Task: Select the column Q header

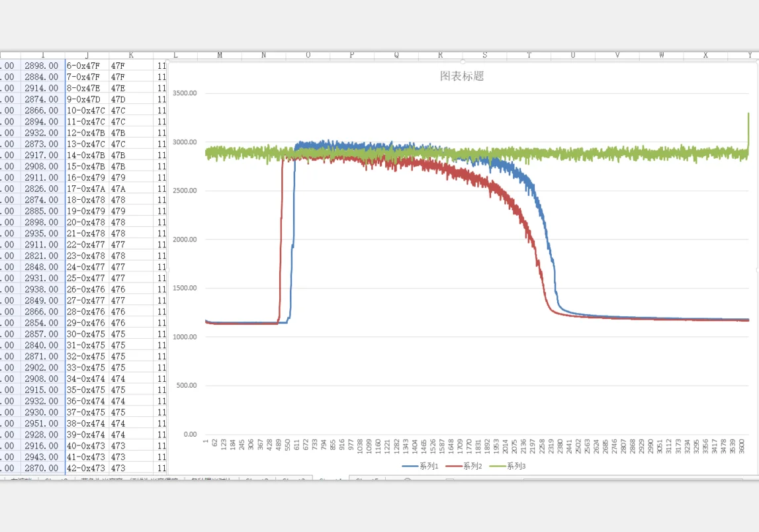Action: click(396, 55)
